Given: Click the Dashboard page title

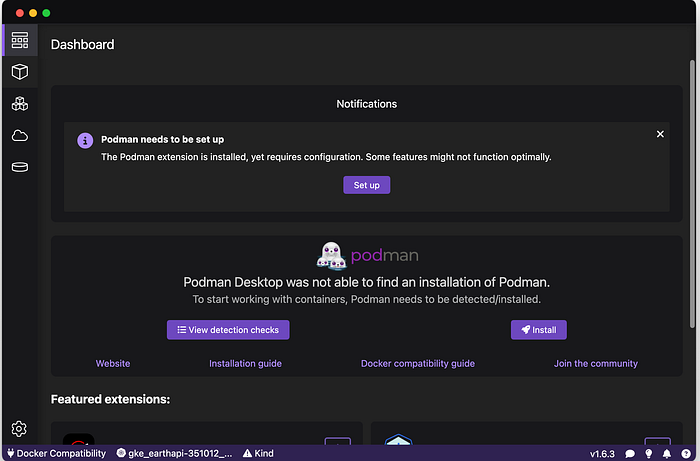Looking at the screenshot, I should tap(83, 45).
